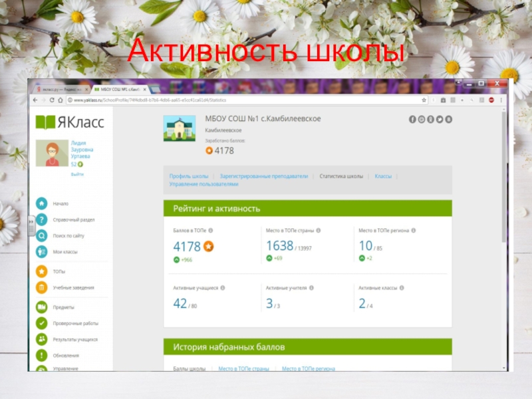The image size is (532, 399).
Task: Share the school on Facebook
Action: coord(412,120)
